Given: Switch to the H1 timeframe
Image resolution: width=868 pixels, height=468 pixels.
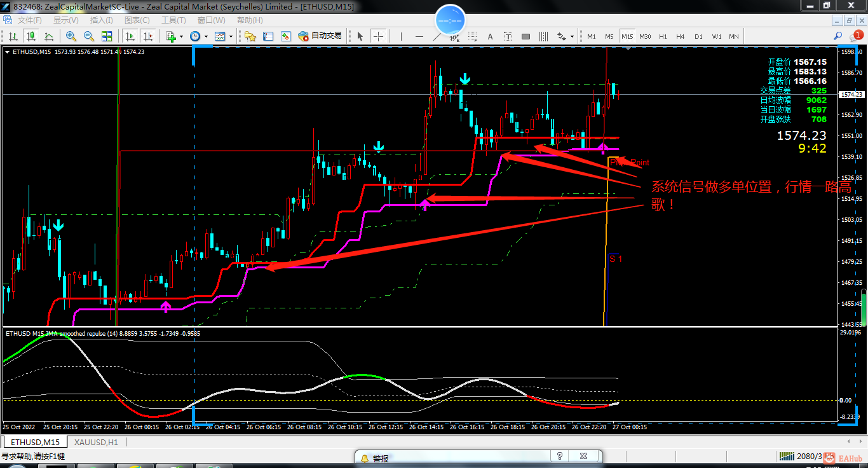Looking at the screenshot, I should pos(663,36).
